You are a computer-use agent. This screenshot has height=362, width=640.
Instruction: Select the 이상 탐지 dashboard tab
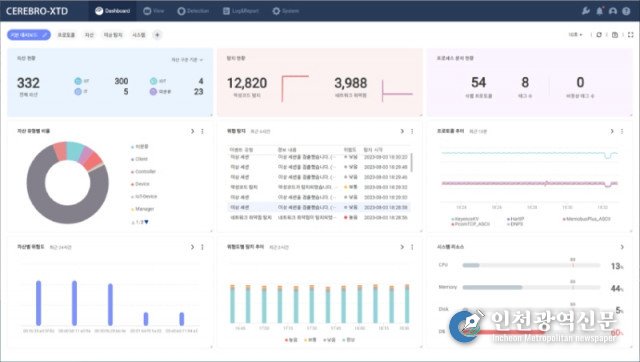point(113,35)
